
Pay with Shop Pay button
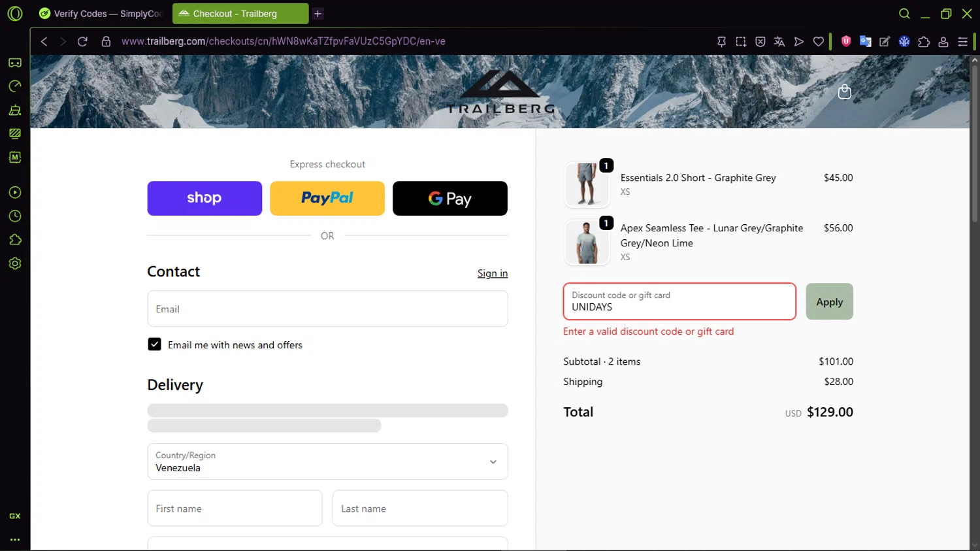[204, 198]
